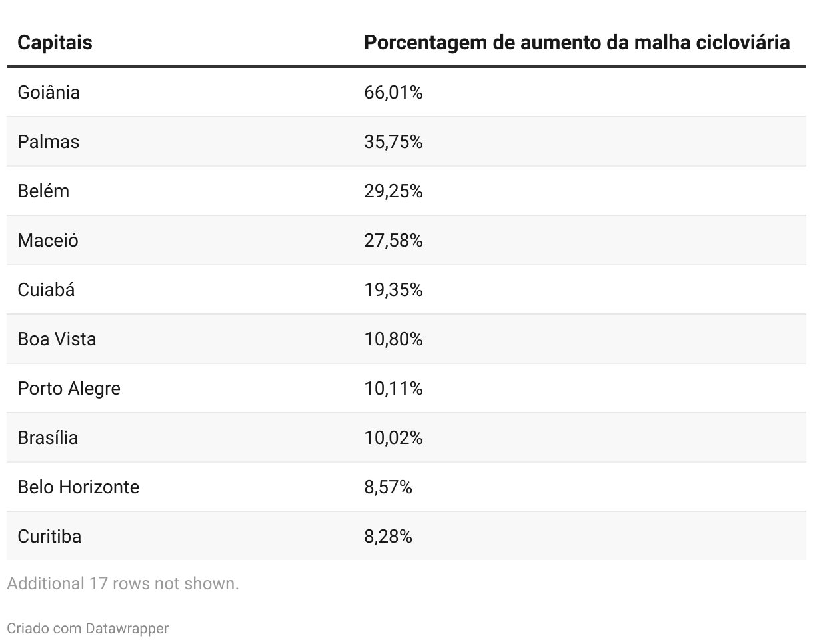This screenshot has height=644, width=813.
Task: Click the Capitais column header
Action: tap(55, 43)
